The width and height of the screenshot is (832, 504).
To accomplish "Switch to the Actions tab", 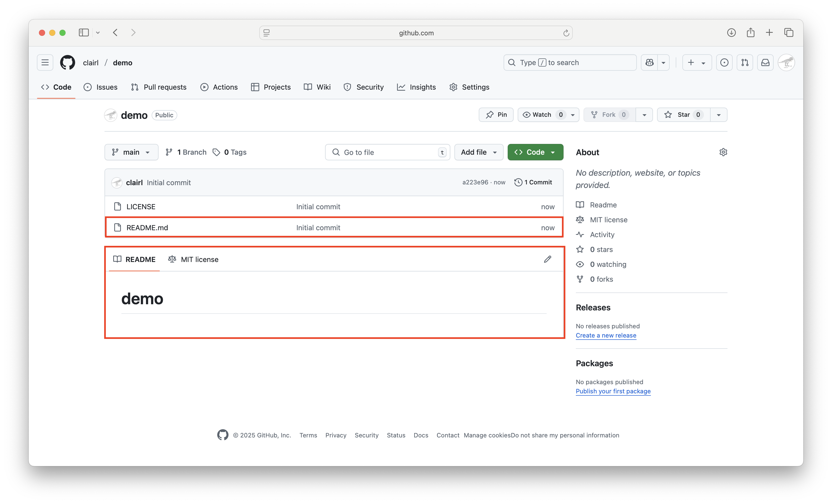I will (219, 87).
